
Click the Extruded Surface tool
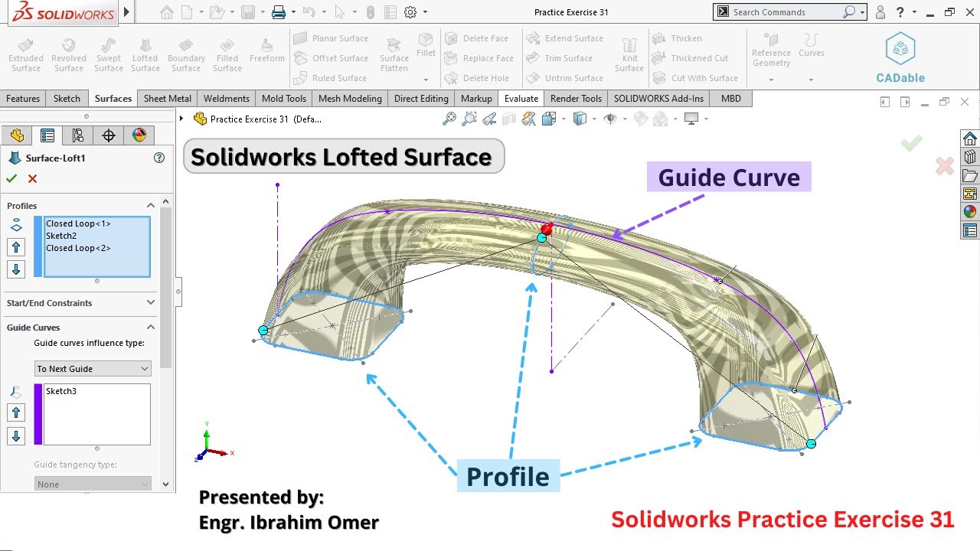26,54
